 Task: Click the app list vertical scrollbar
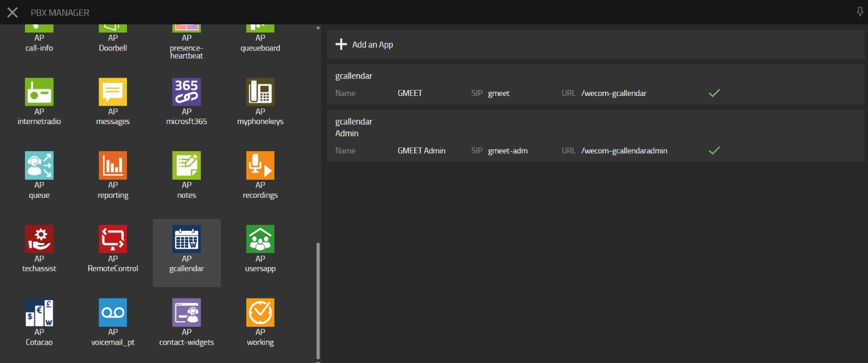318,301
